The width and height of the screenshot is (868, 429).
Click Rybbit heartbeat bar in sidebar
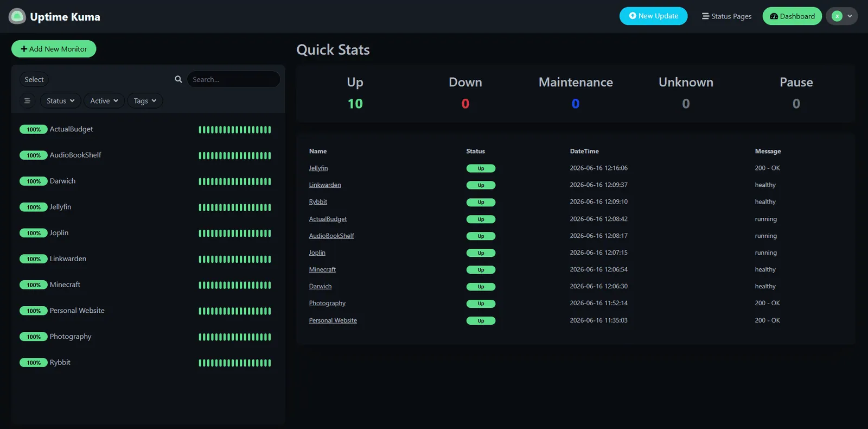coord(235,363)
